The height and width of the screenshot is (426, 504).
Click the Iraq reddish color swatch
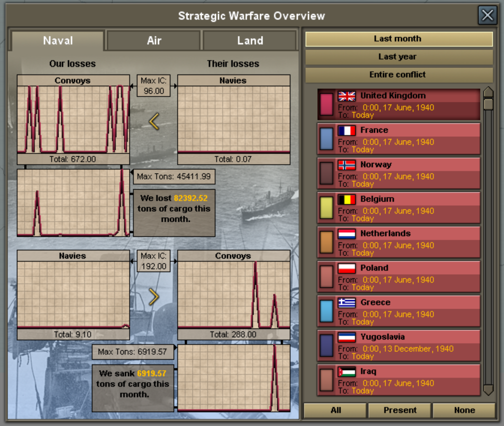326,380
